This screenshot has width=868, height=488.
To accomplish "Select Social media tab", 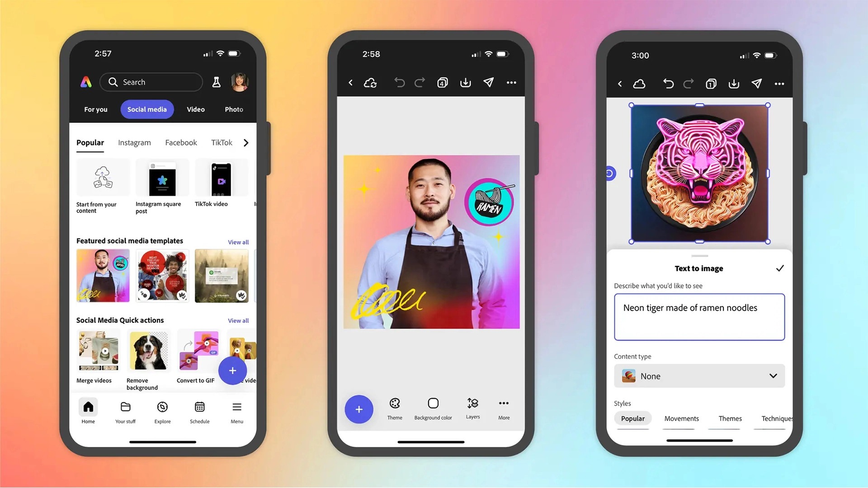I will 147,109.
